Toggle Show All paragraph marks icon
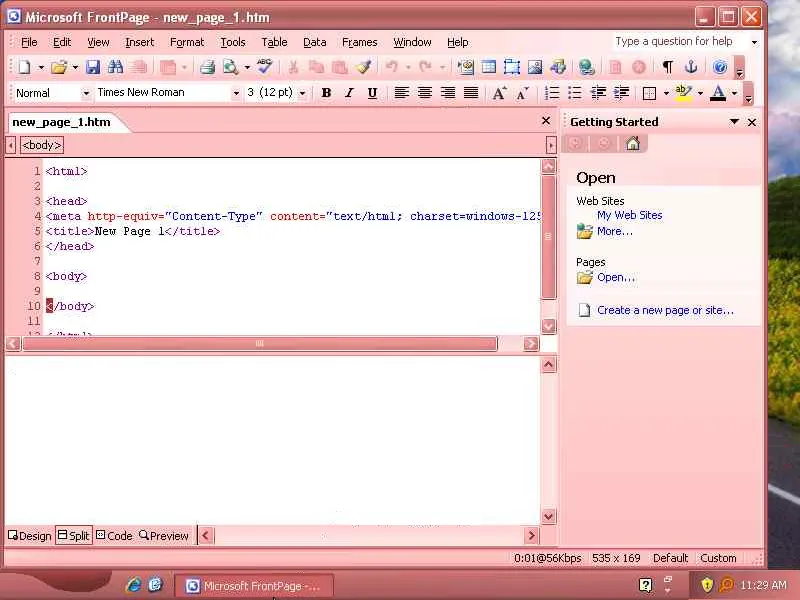Viewport: 800px width, 600px height. [x=667, y=67]
